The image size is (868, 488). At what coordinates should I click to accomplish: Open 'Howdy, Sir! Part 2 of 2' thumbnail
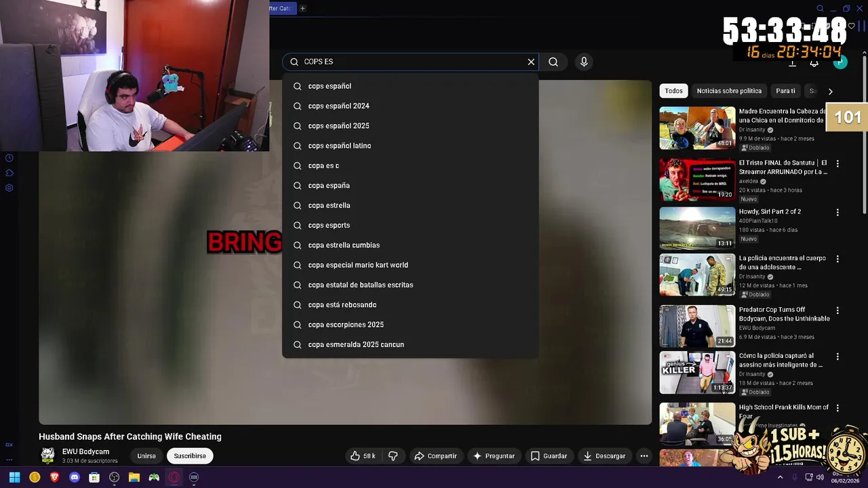[x=697, y=228]
